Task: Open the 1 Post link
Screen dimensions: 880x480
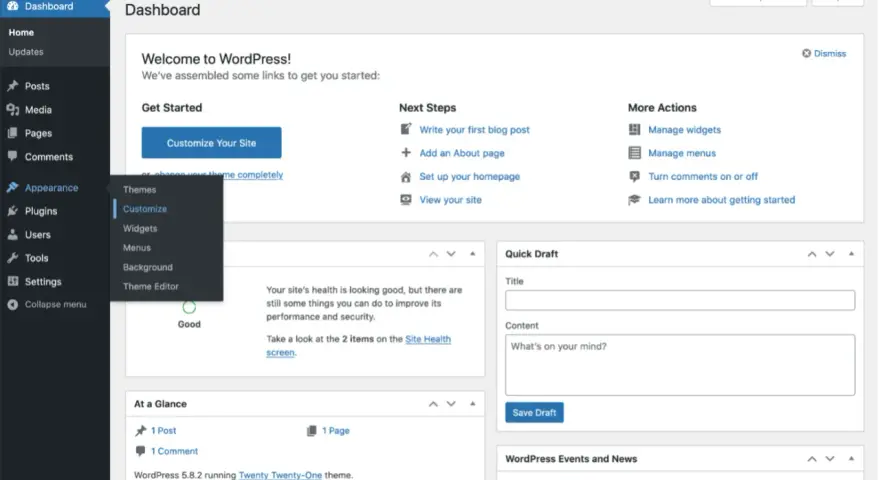Action: tap(163, 431)
